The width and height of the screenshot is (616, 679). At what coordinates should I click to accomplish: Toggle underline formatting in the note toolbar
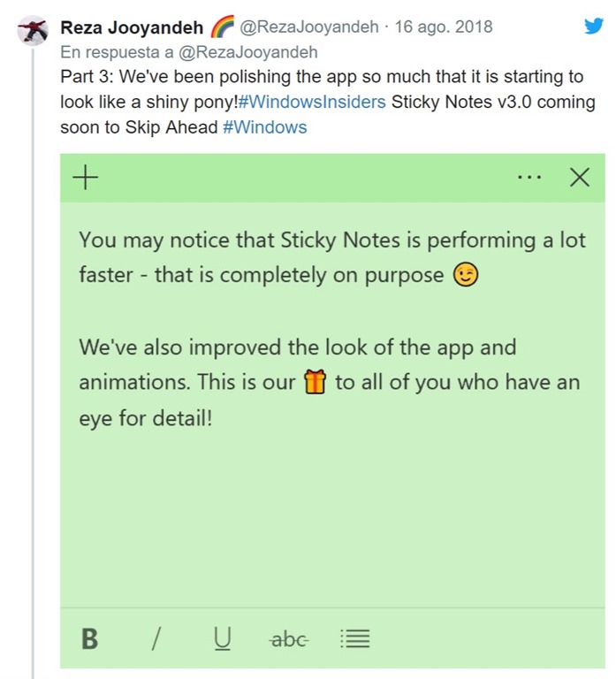tap(223, 639)
